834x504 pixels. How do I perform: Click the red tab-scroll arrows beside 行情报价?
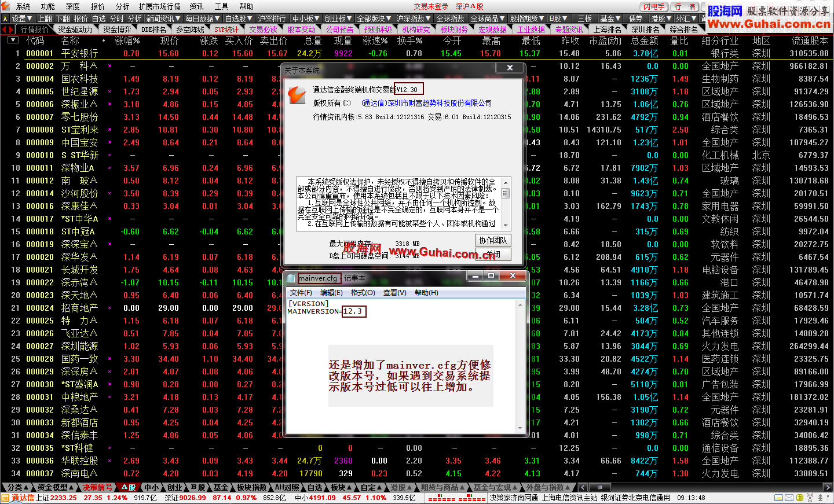click(x=8, y=30)
